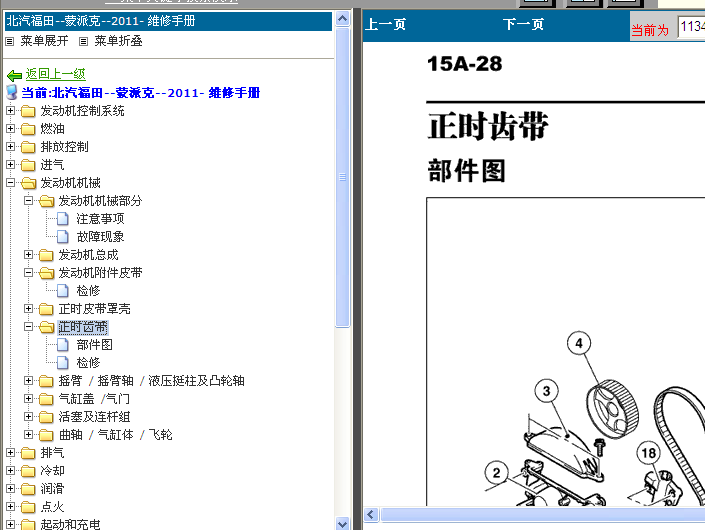705x530 pixels.
Task: Go to next page with 下一页
Action: coord(523,24)
